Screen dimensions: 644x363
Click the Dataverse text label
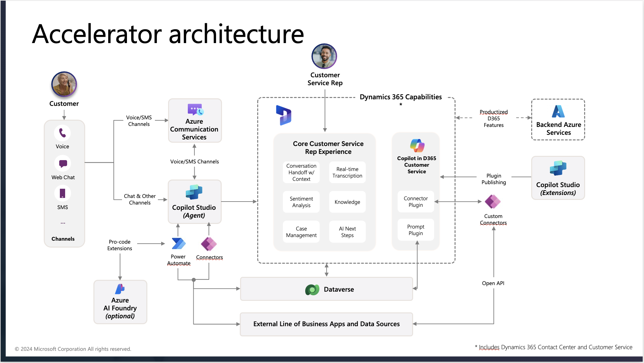pyautogui.click(x=339, y=289)
